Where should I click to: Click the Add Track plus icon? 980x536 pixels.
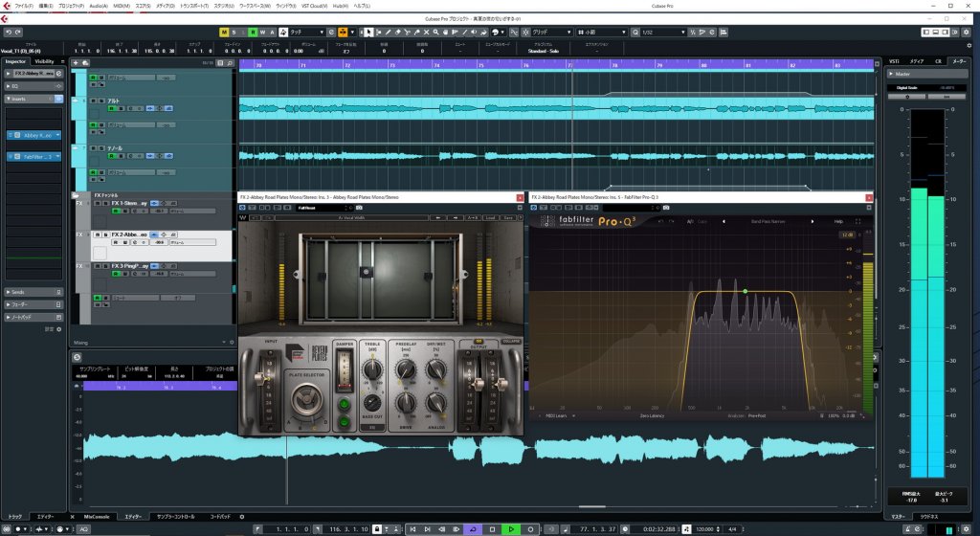[77, 63]
